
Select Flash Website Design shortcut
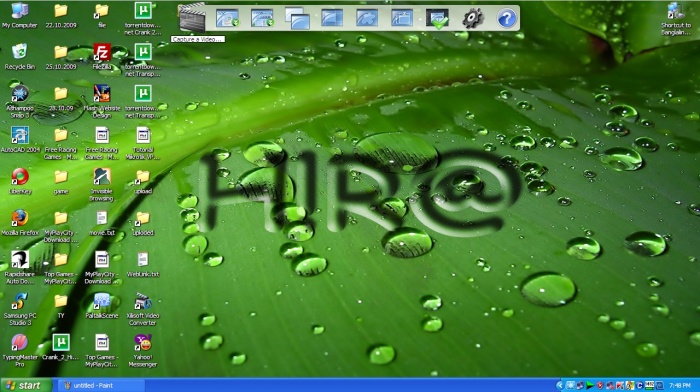102,102
